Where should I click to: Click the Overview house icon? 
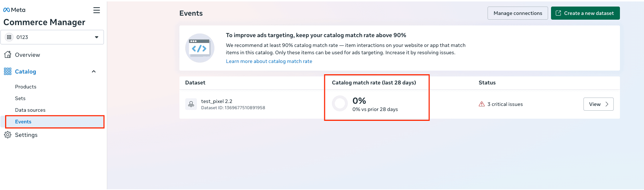tap(8, 55)
